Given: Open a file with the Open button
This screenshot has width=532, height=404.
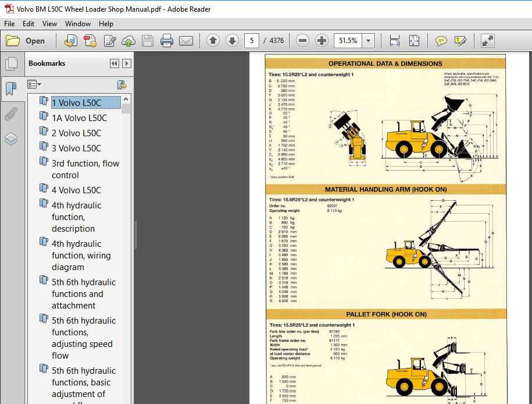Looking at the screenshot, I should click(26, 41).
